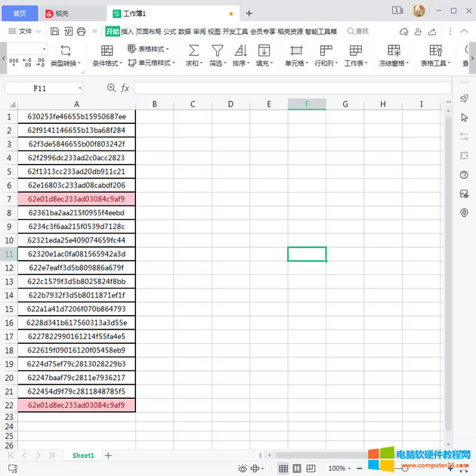Switch to normal grid view in status bar
The image size is (476, 476).
click(x=283, y=468)
